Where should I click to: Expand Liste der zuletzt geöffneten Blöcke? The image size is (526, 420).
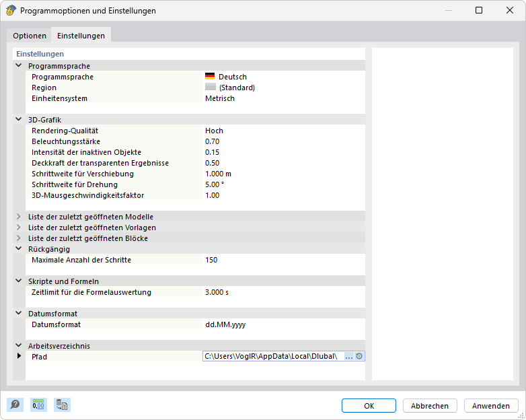[19, 238]
